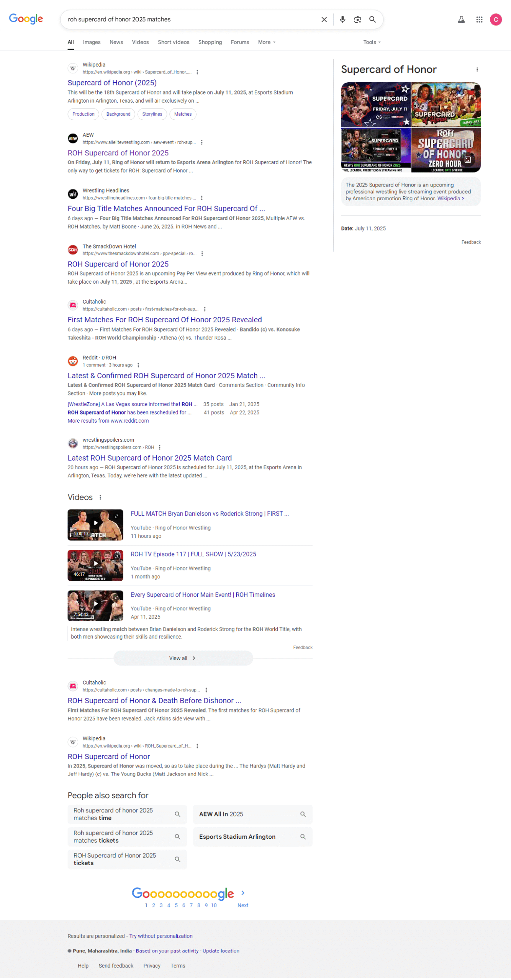Screen dimensions: 511x980
Task: Open three-dot menu beside Videos heading
Action: [x=100, y=498]
